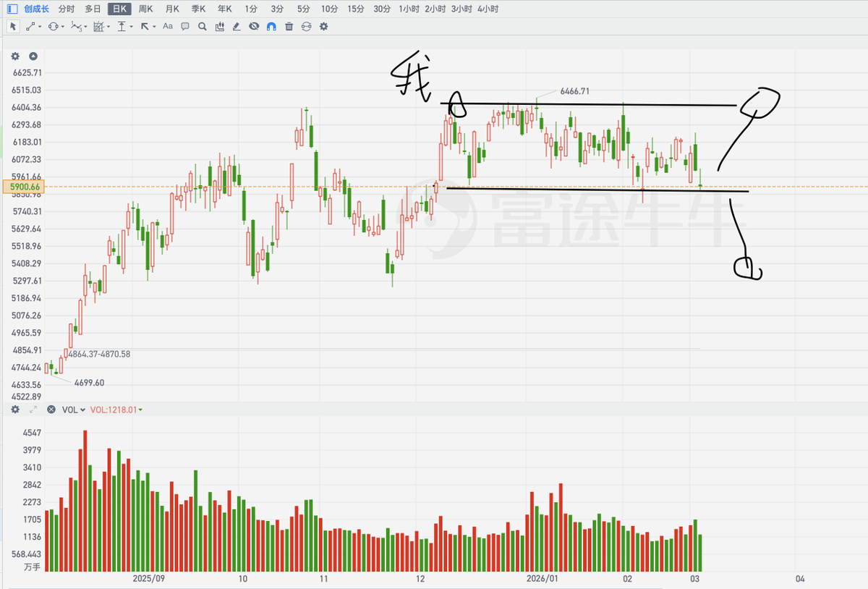The image size is (868, 589).
Task: Select the 3小时 interval
Action: pos(461,9)
